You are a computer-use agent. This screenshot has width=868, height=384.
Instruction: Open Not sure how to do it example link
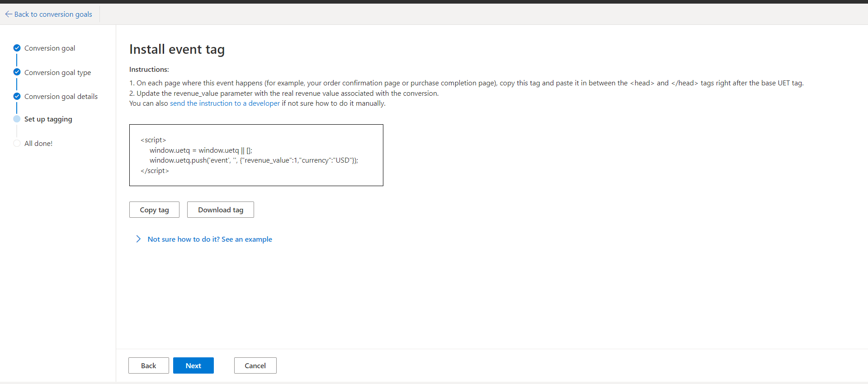pyautogui.click(x=210, y=239)
